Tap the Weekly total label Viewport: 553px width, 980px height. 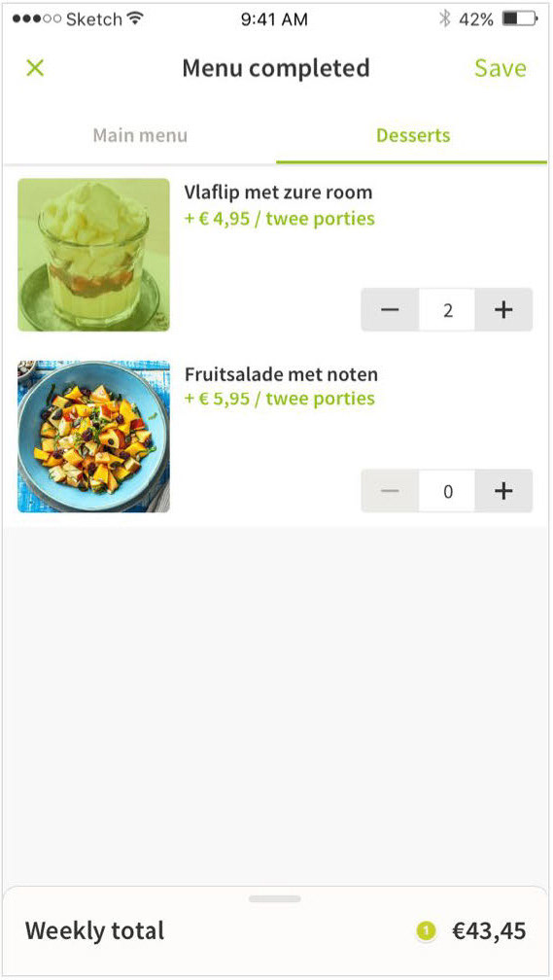tap(95, 931)
